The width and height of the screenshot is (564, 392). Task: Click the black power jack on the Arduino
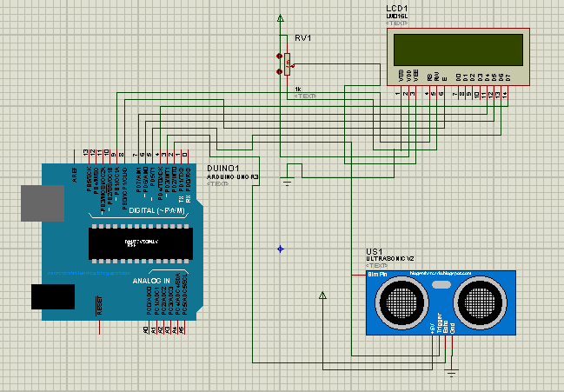pos(52,296)
